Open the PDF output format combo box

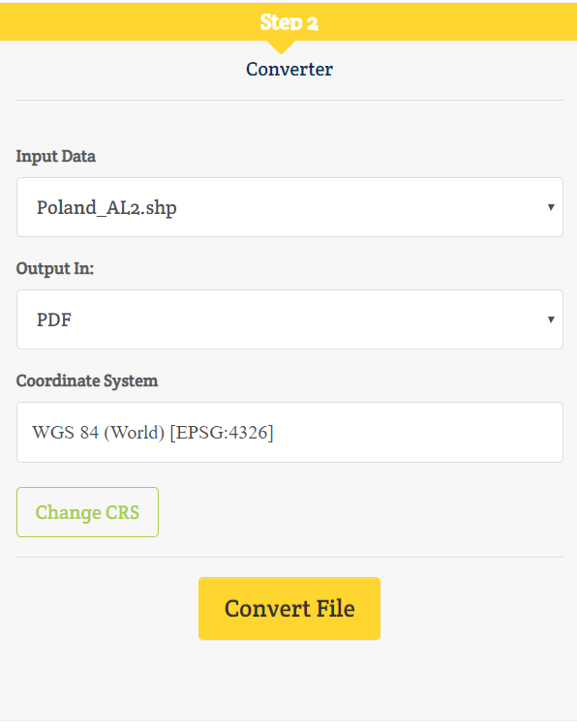(289, 319)
